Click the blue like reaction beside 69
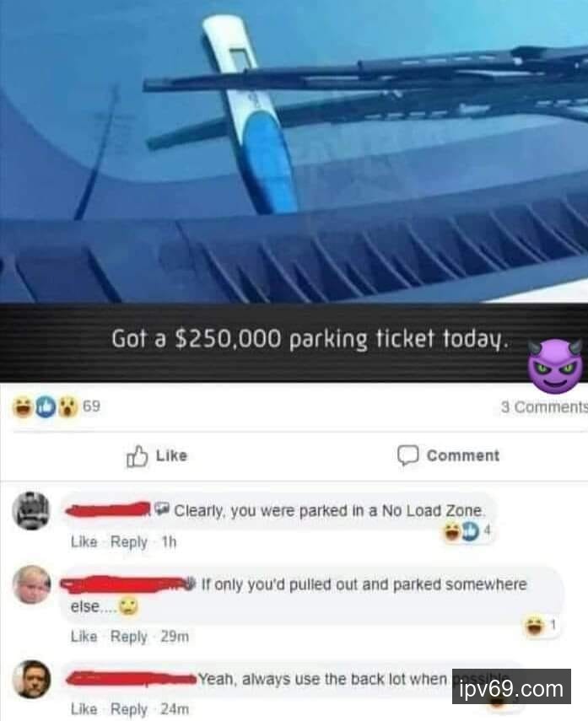Viewport: 588px width, 721px height. point(45,407)
